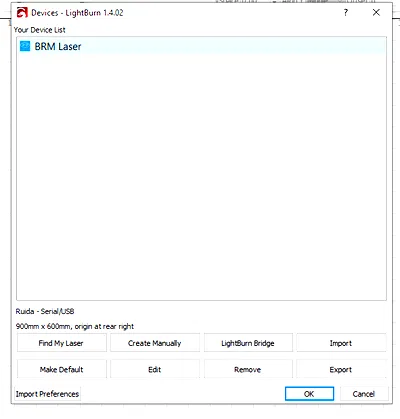
Task: Export the device profile
Action: click(341, 369)
